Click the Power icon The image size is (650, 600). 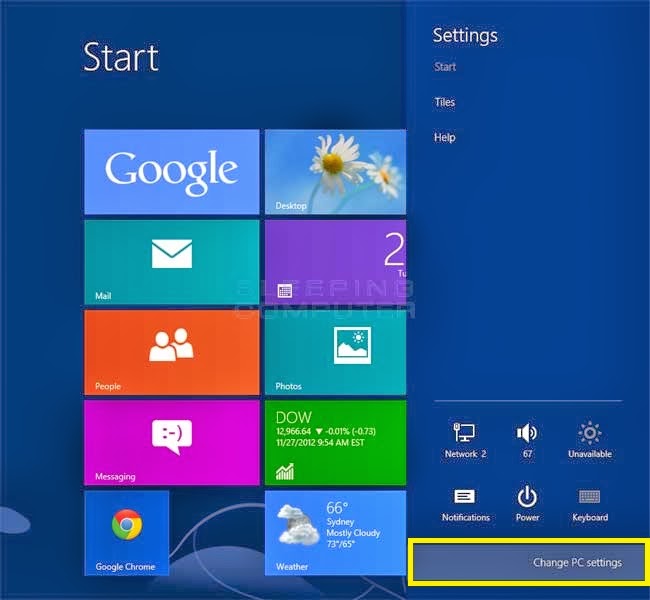tap(527, 504)
